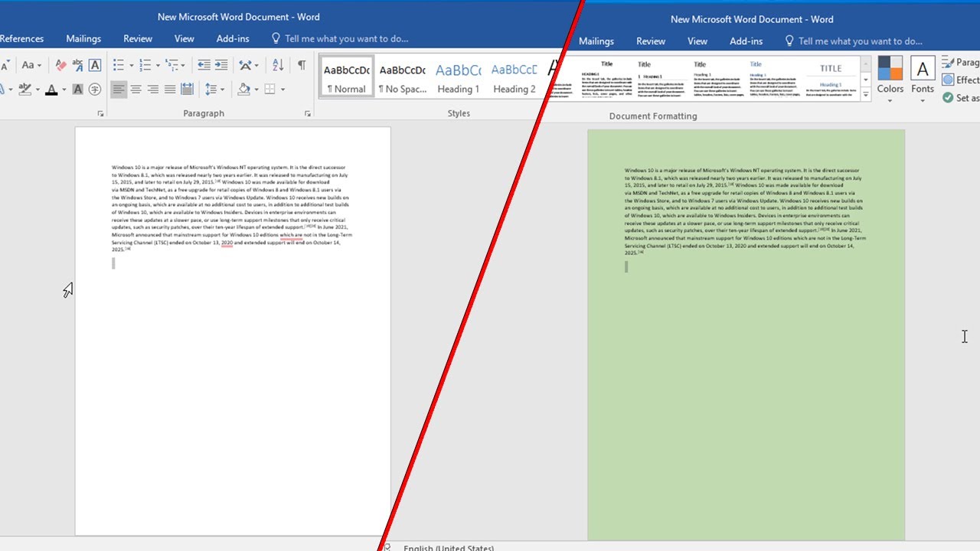Open the Asian Layout options

tap(249, 66)
